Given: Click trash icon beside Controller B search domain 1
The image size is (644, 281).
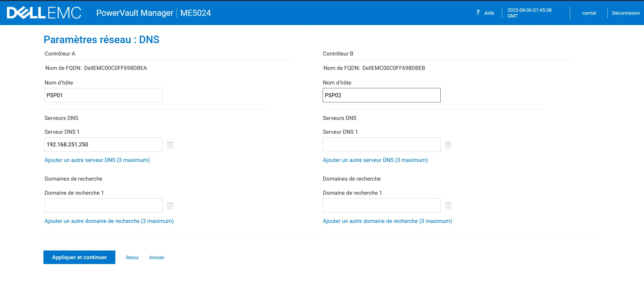Looking at the screenshot, I should tap(448, 206).
